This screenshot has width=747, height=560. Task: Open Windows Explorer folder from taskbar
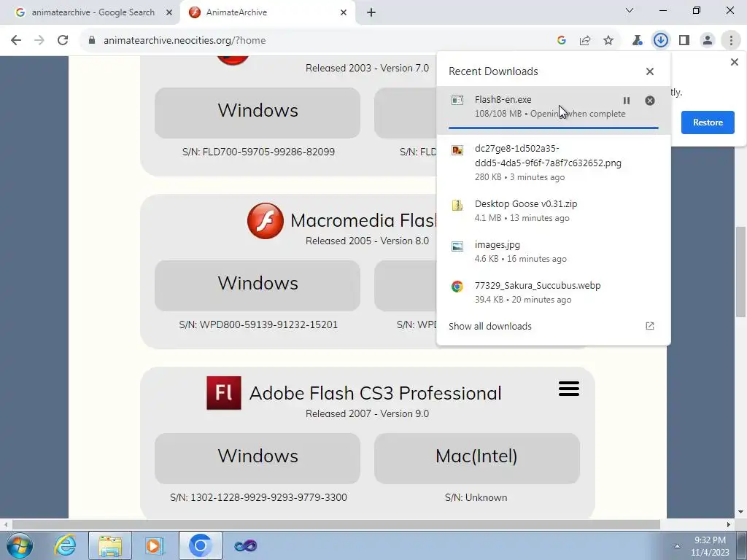[x=110, y=545]
